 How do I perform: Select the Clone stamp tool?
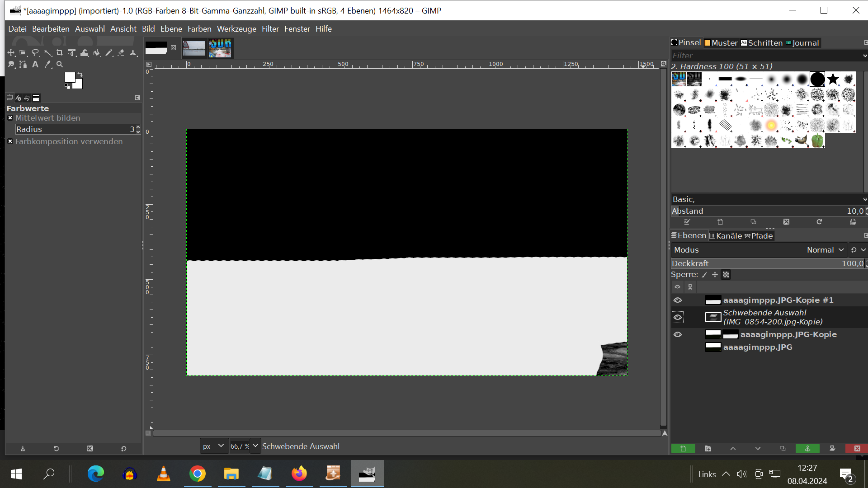click(x=133, y=53)
